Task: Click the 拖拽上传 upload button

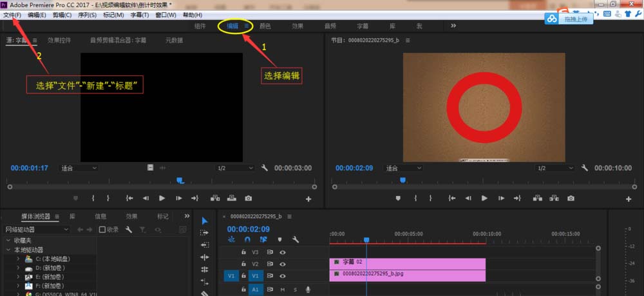Action: [x=569, y=19]
